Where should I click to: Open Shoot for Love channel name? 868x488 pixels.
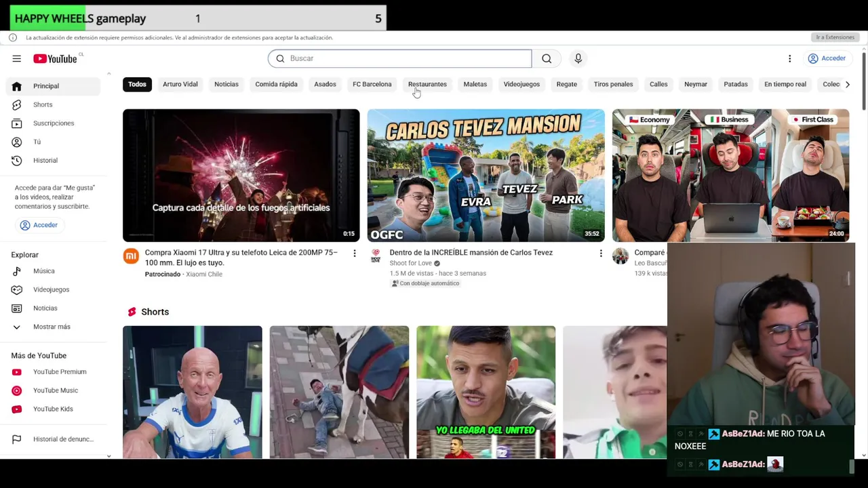(410, 263)
